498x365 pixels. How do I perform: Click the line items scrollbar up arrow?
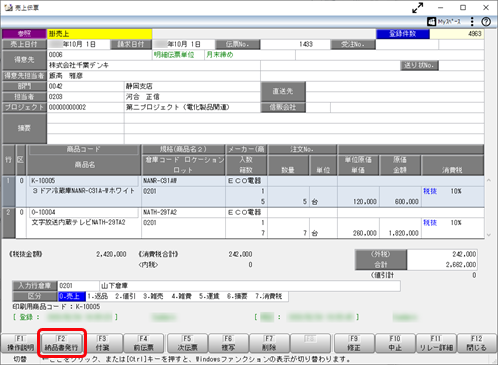point(489,180)
